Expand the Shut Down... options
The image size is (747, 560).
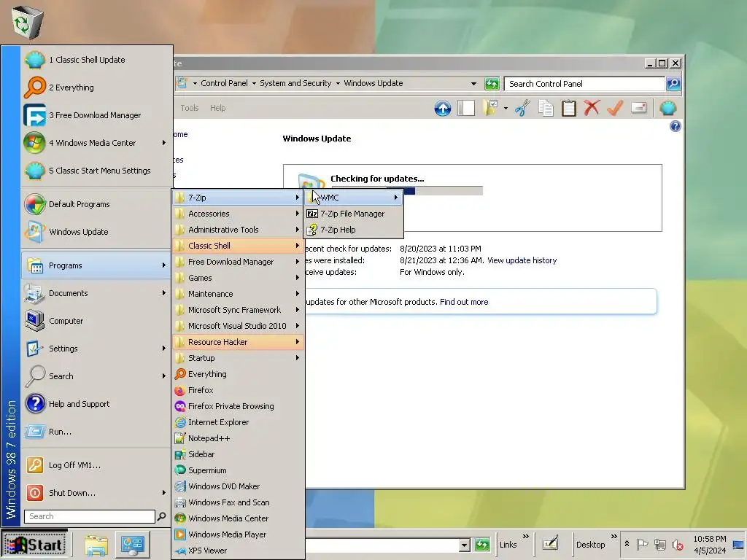point(97,493)
